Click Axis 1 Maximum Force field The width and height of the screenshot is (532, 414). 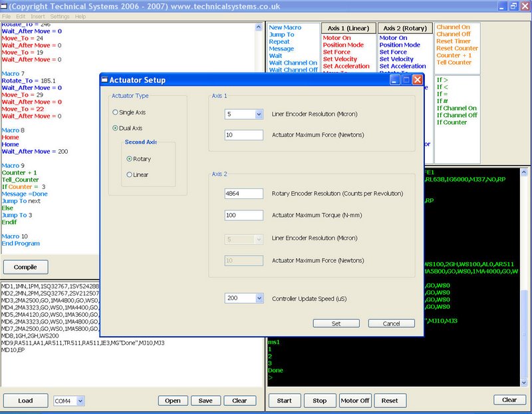click(244, 135)
